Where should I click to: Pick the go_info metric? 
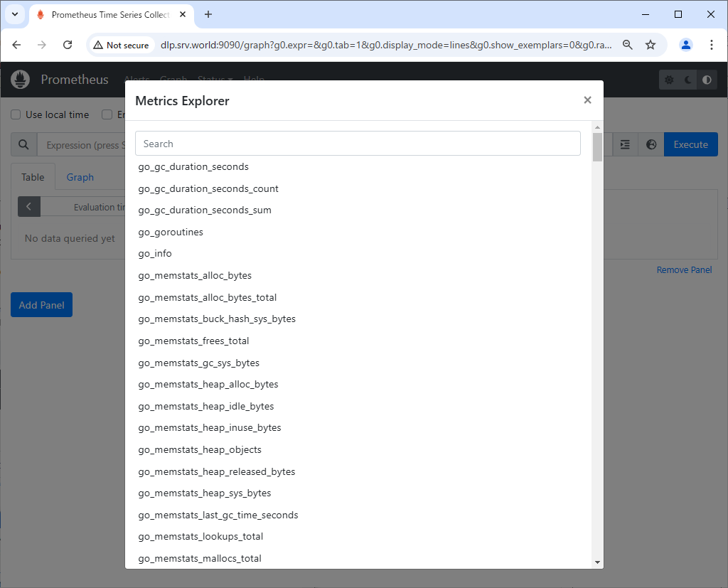(x=155, y=254)
